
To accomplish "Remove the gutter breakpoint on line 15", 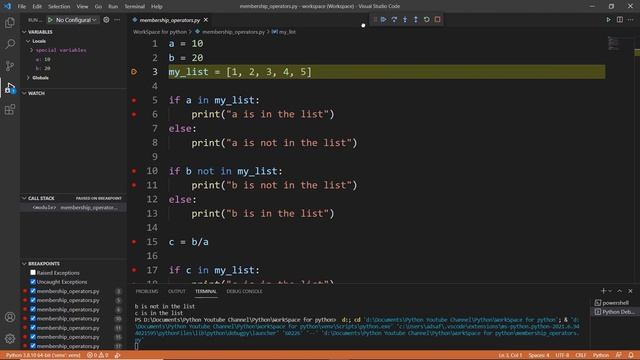I will (x=134, y=242).
